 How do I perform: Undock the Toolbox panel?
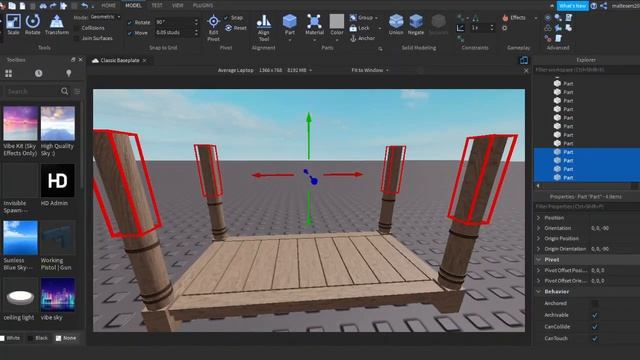(73, 60)
